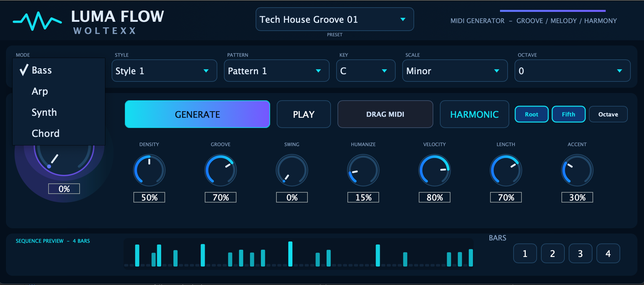Click the Velocity knob
This screenshot has height=285, width=644.
coord(435,171)
